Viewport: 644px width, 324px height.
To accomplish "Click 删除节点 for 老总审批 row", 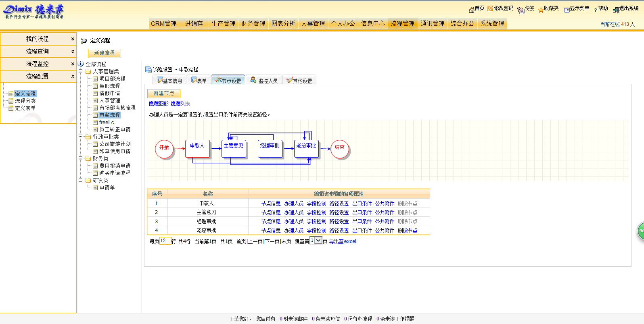I will pyautogui.click(x=408, y=231).
